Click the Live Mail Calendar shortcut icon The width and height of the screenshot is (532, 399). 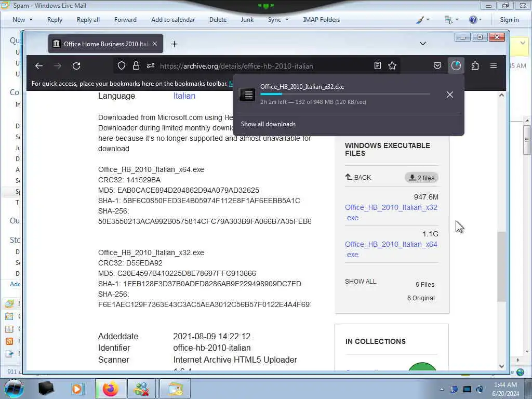[x=9, y=316]
